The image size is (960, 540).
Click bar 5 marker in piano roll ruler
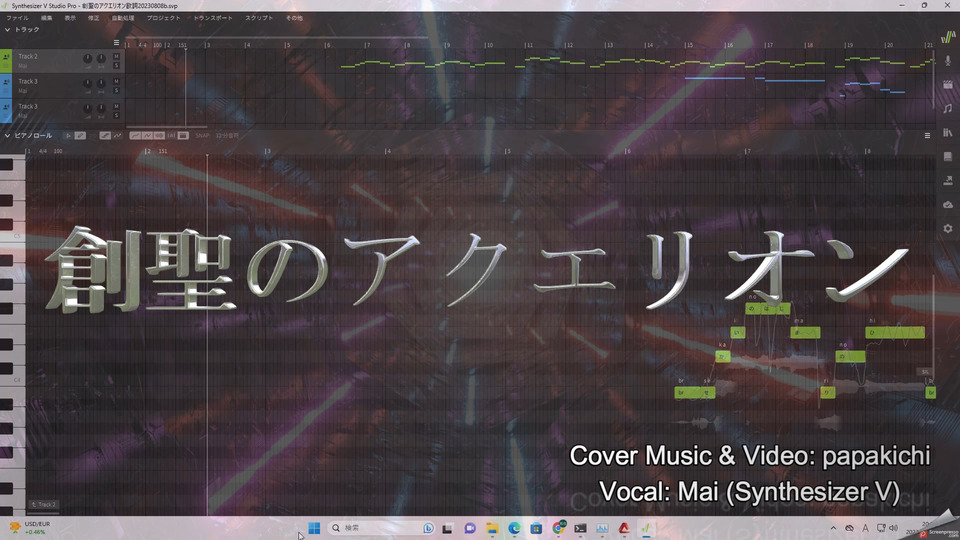pos(508,151)
